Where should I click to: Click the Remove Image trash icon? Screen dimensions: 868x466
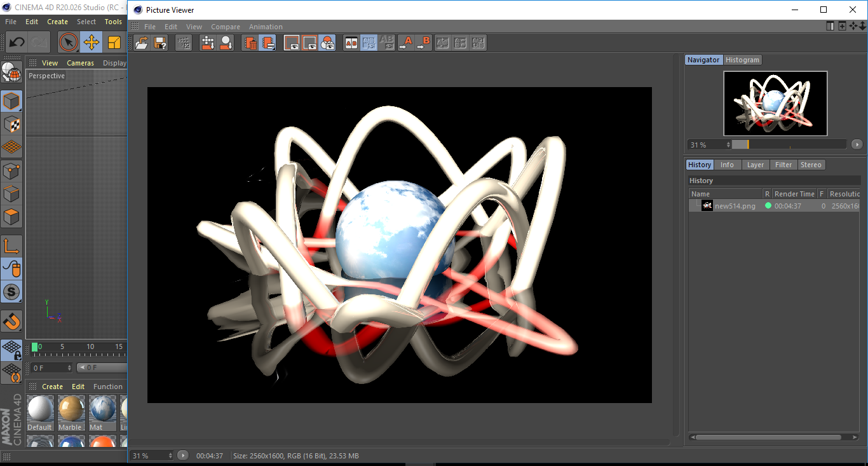pos(250,43)
